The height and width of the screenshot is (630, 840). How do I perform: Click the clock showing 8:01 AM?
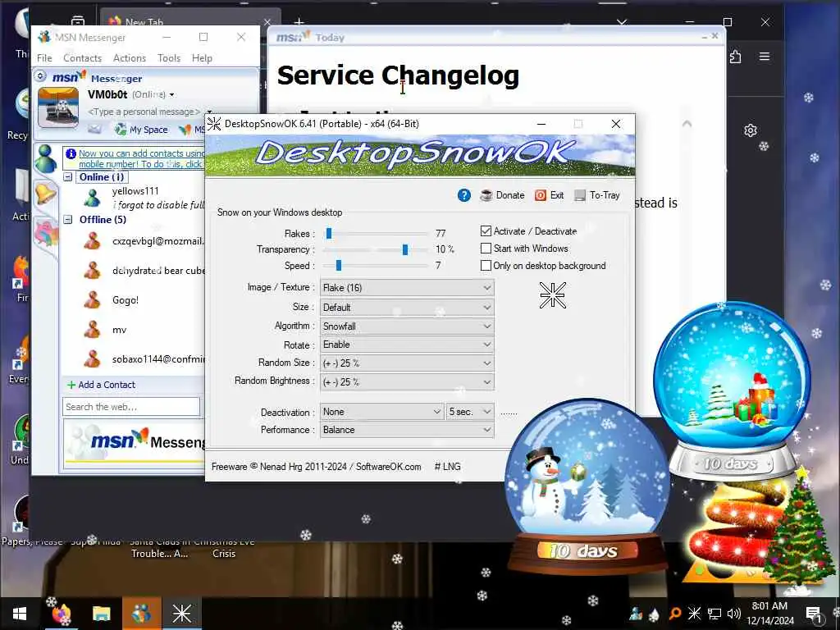[x=769, y=606]
